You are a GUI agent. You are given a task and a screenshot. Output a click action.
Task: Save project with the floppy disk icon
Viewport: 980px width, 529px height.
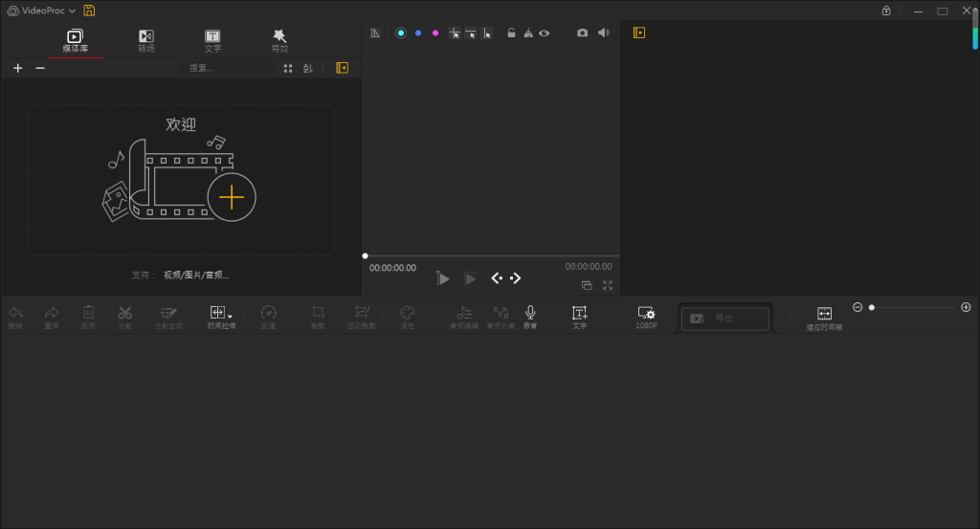[x=89, y=11]
